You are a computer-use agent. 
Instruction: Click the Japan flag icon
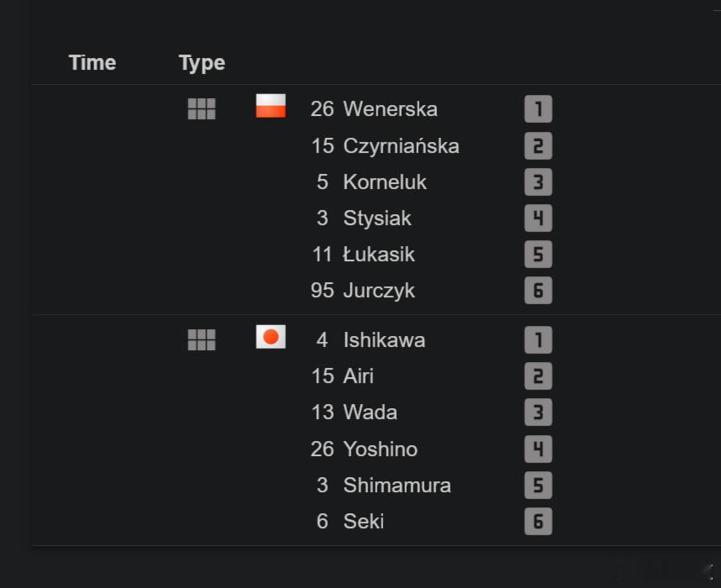[271, 337]
